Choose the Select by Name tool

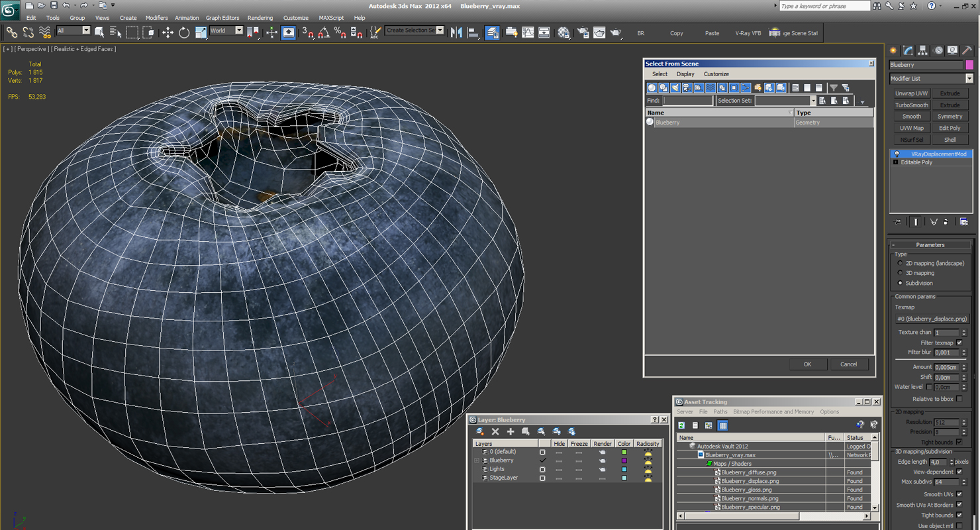coord(116,32)
